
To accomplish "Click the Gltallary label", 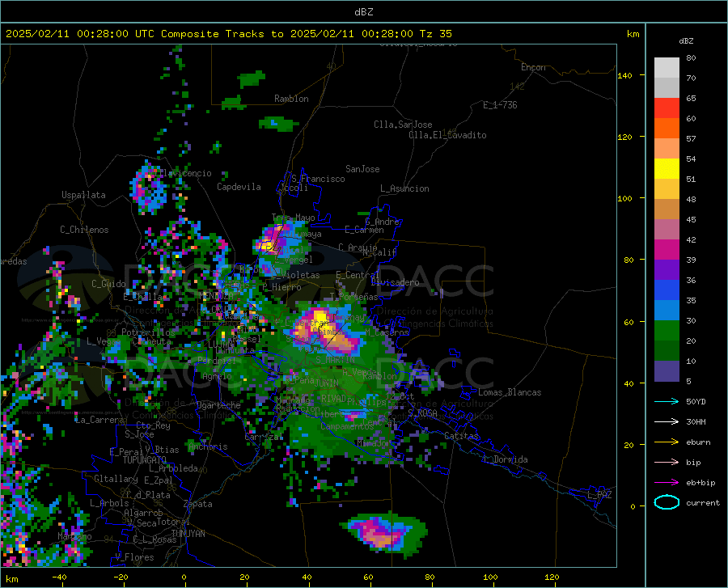I will pyautogui.click(x=116, y=479).
